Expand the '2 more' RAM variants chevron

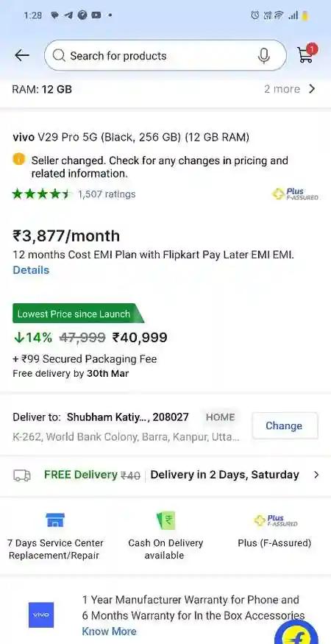[x=312, y=89]
